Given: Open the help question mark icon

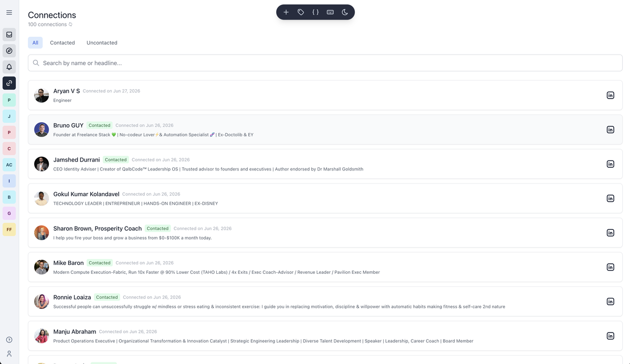Looking at the screenshot, I should [9, 340].
